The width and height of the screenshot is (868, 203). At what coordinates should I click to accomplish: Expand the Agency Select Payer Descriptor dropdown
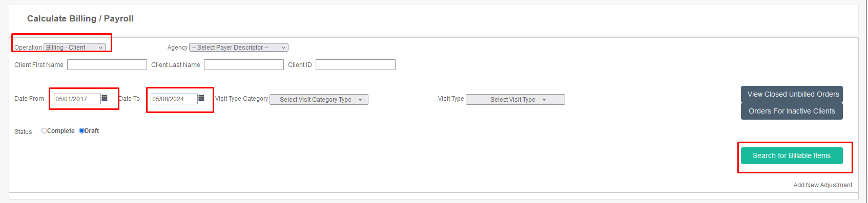[x=239, y=48]
